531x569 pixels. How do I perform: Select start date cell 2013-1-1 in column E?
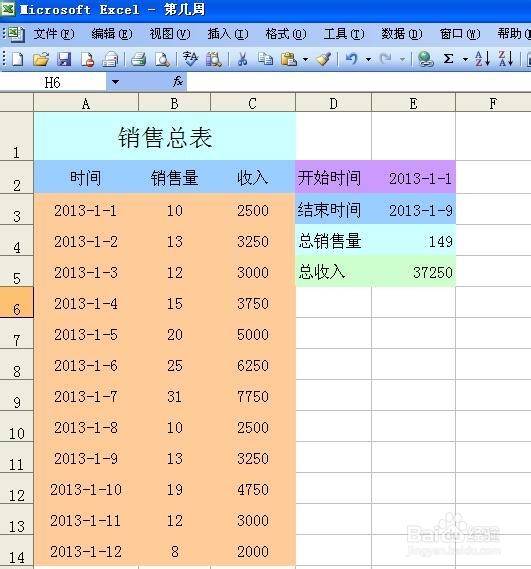[413, 177]
